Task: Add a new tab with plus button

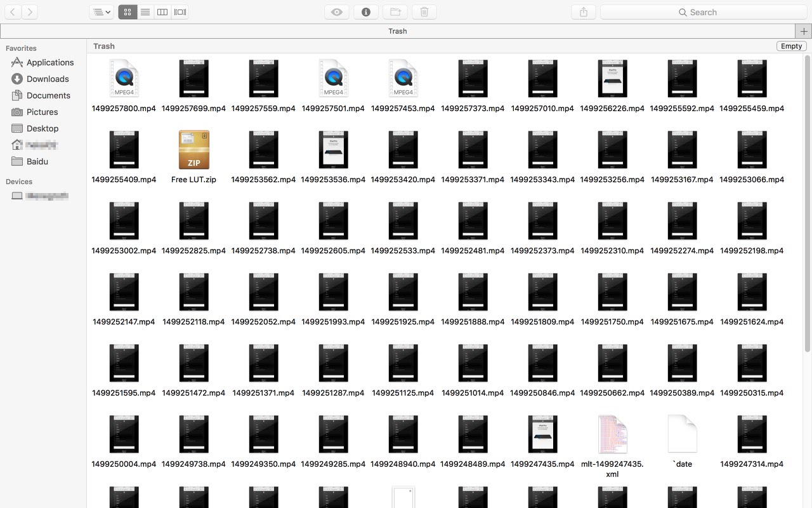Action: 804,31
